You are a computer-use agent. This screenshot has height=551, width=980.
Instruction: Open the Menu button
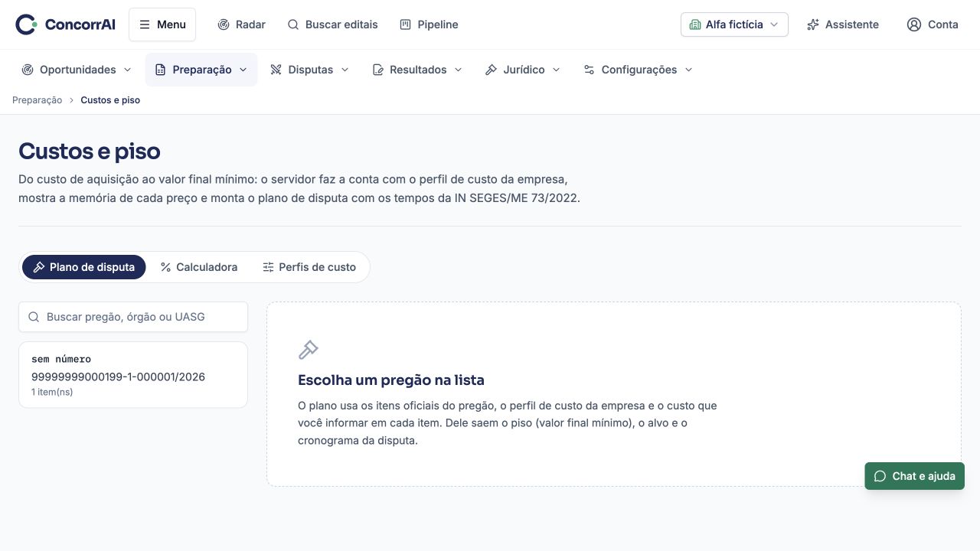pyautogui.click(x=162, y=24)
